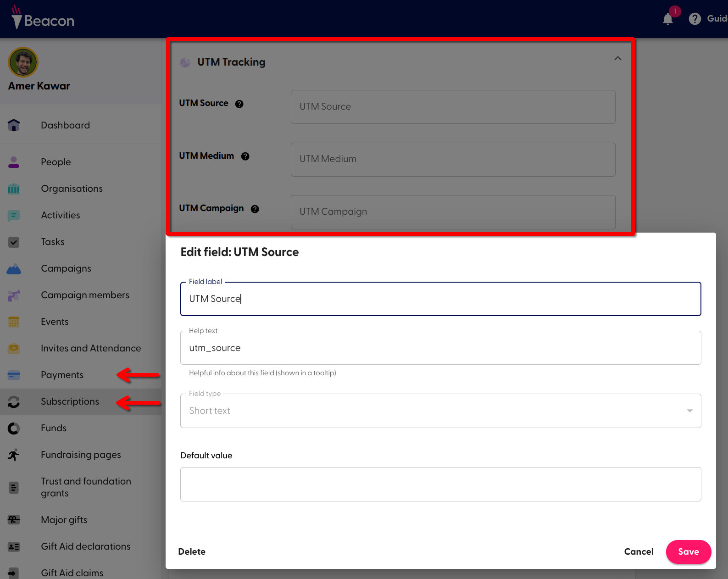Open the Guide help icon
The image size is (728, 579).
tap(695, 19)
